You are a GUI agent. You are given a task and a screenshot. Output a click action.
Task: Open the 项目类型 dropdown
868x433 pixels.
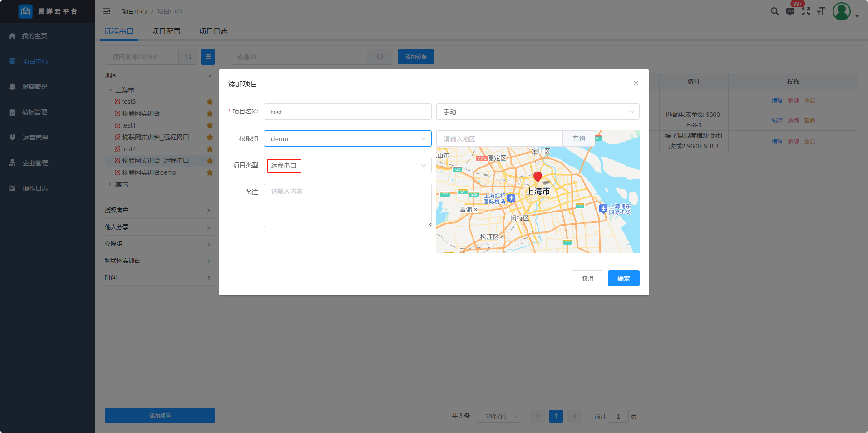347,166
